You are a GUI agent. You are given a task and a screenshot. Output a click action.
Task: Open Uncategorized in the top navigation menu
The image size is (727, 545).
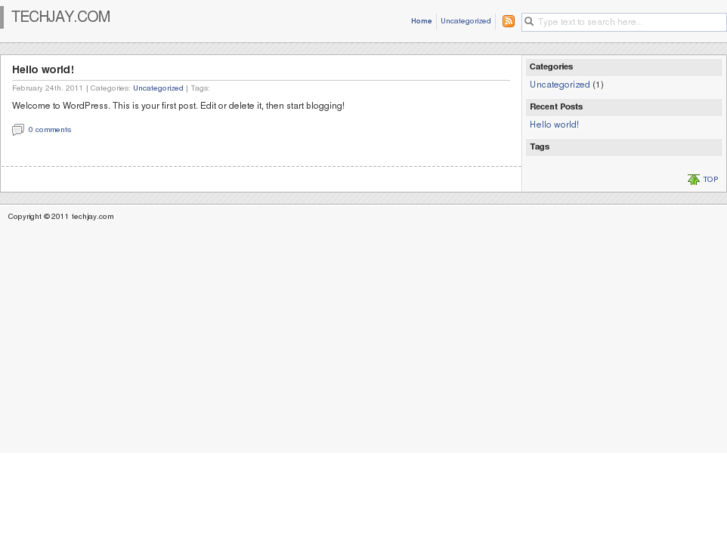(x=465, y=21)
